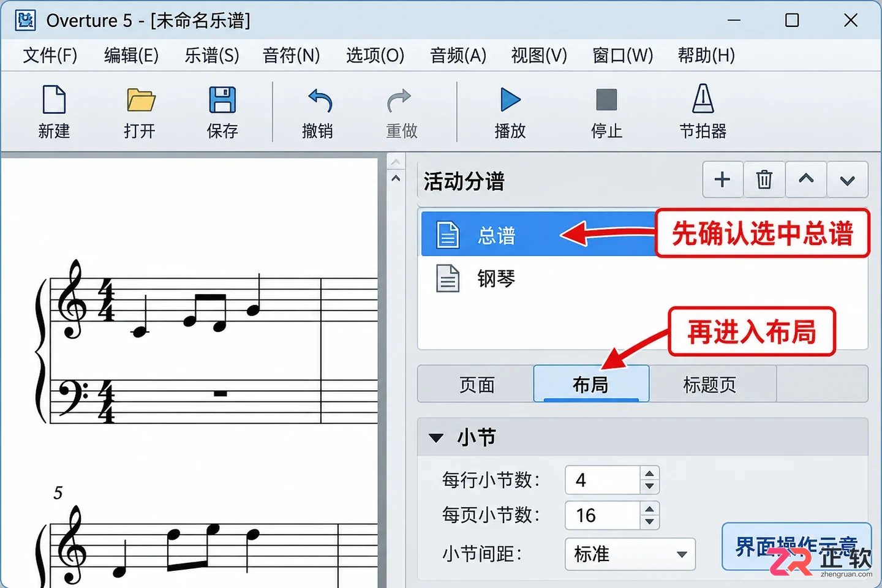Open the 音符(N) menu
Screen dimensions: 882x588
(x=292, y=55)
